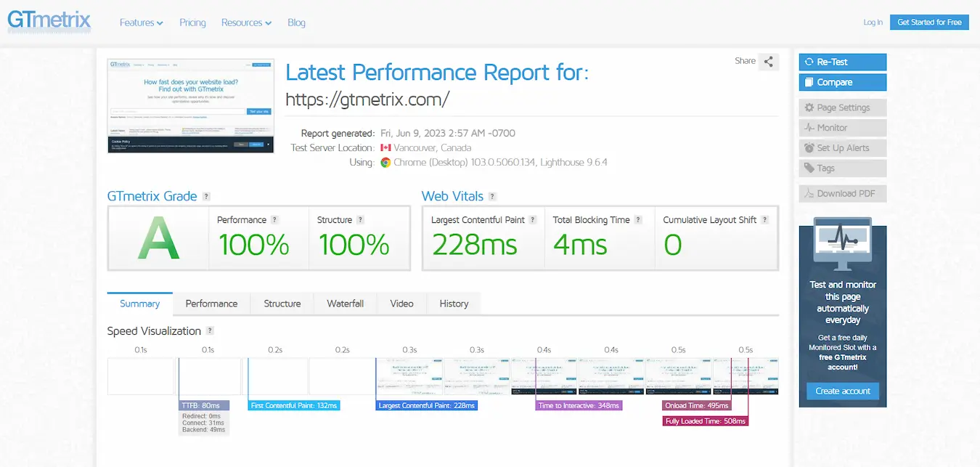Click help icon next to Performance score
The image size is (980, 467).
274,220
